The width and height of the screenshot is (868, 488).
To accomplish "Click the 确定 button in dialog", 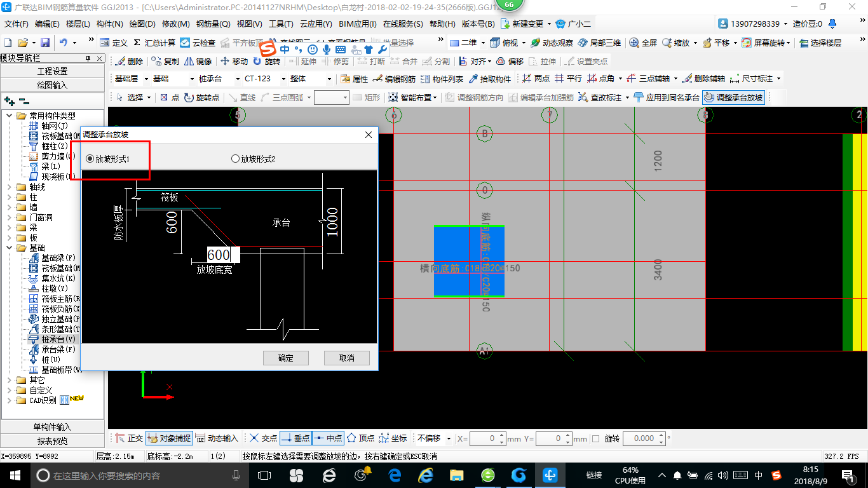I will click(286, 358).
